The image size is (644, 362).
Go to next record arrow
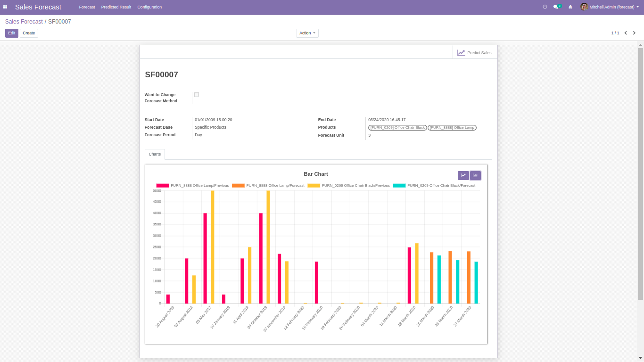pyautogui.click(x=634, y=33)
